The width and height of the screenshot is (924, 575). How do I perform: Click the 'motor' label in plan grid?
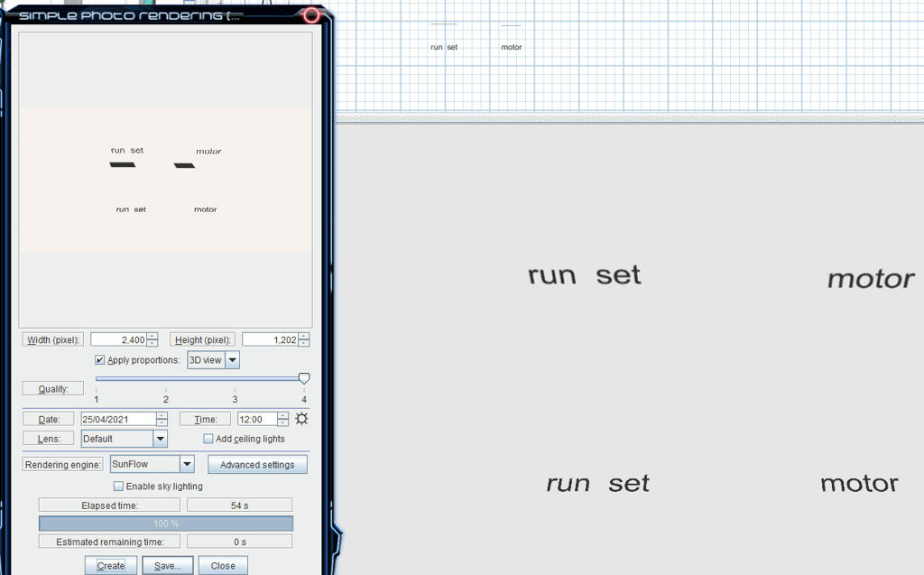tap(512, 47)
